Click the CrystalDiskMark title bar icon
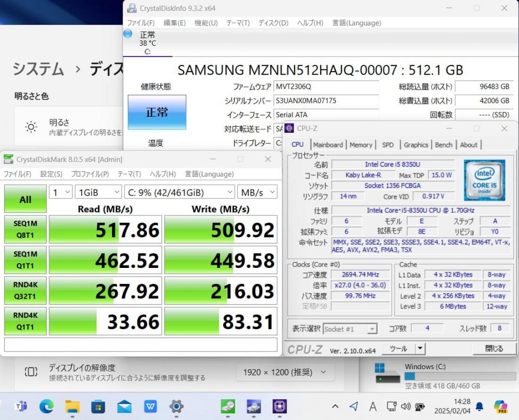This screenshot has height=420, width=519. pyautogui.click(x=8, y=159)
